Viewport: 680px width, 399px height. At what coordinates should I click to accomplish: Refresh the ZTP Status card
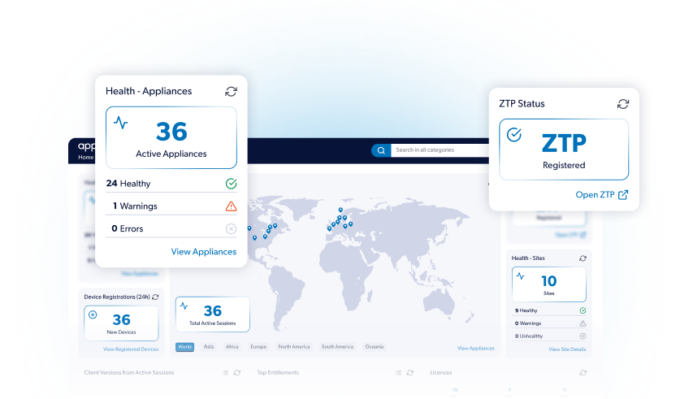[623, 104]
